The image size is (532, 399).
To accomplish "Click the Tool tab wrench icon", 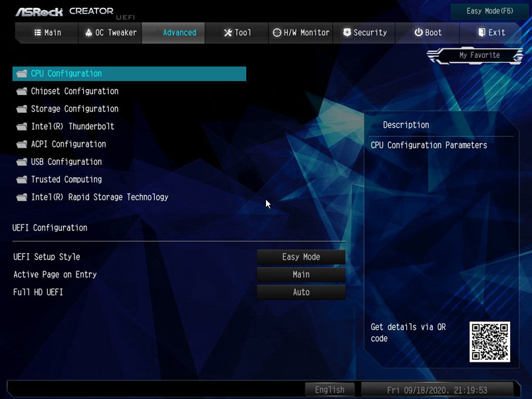I will (x=228, y=33).
